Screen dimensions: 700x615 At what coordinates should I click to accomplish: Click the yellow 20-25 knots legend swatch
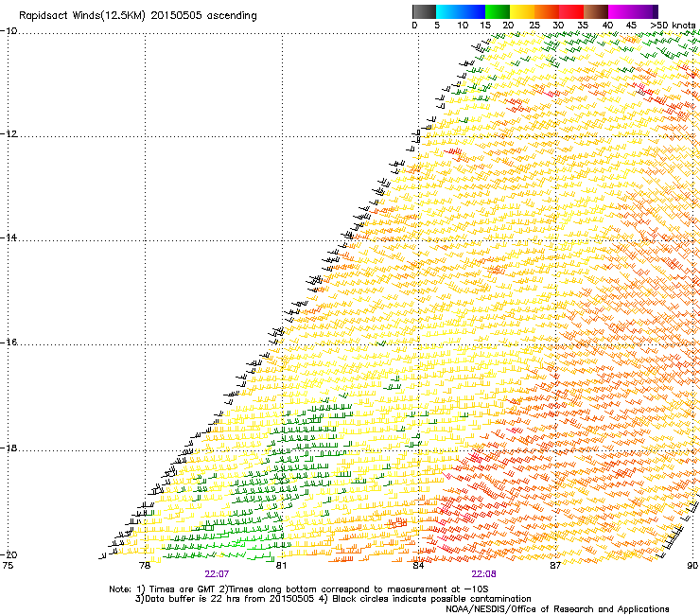[x=522, y=11]
